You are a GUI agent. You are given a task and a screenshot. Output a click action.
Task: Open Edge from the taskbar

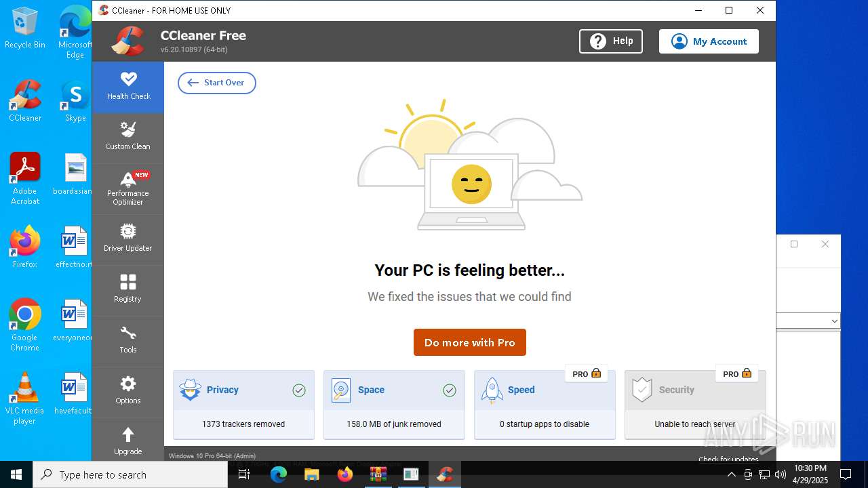pyautogui.click(x=279, y=474)
